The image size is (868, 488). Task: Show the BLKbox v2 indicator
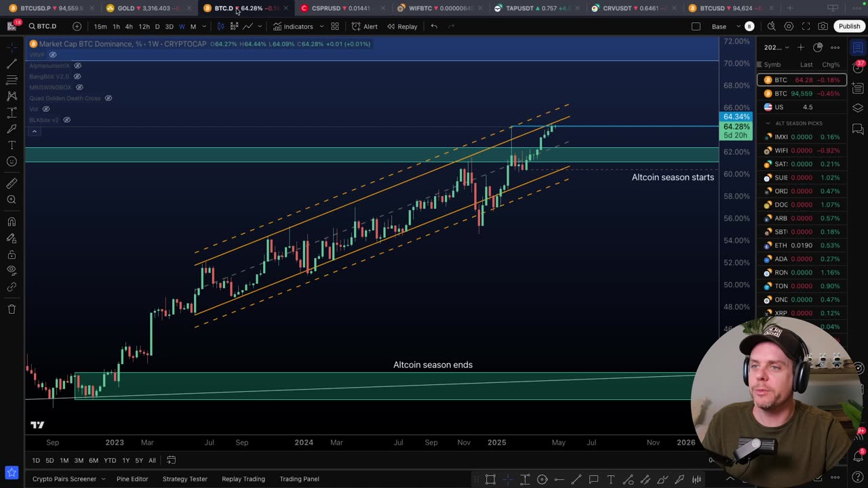(66, 120)
